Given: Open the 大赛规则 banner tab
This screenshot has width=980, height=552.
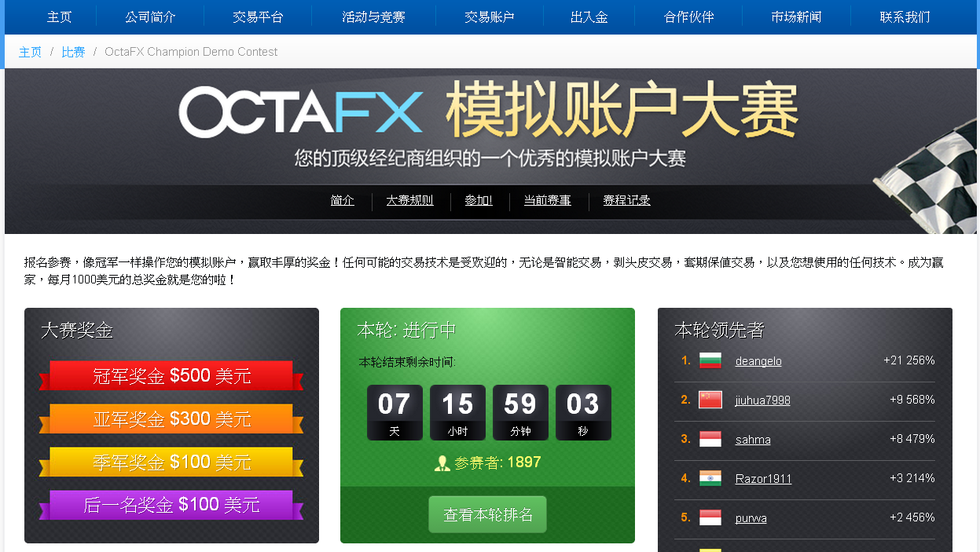Looking at the screenshot, I should (x=409, y=200).
